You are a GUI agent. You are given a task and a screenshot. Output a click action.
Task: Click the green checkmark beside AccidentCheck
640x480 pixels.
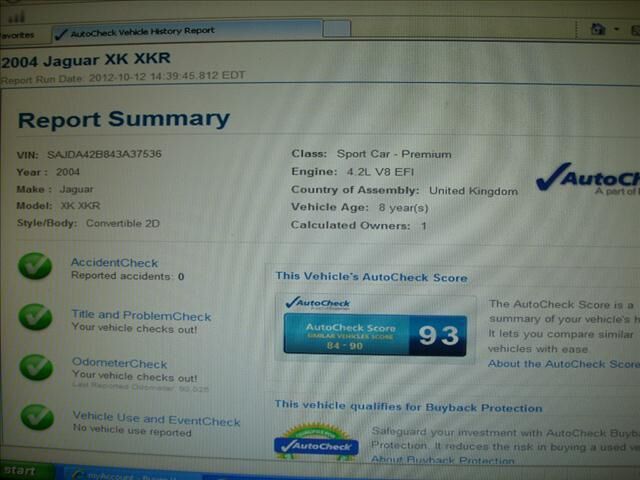tap(35, 267)
